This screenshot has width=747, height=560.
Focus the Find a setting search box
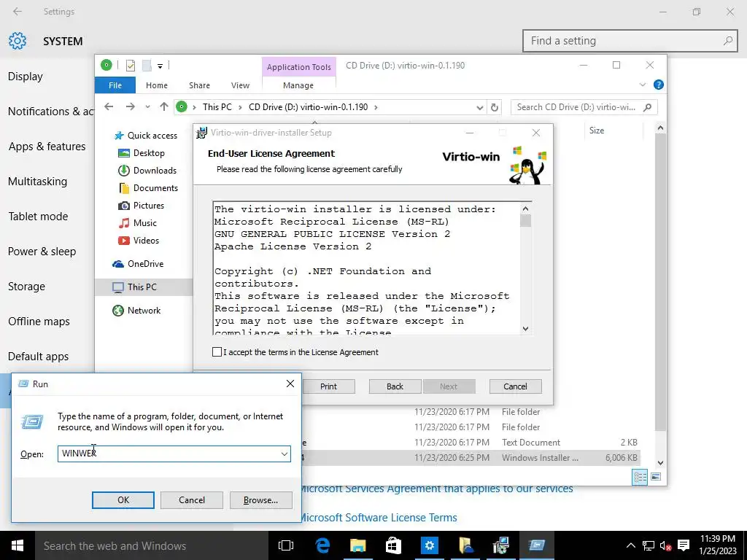(x=630, y=41)
